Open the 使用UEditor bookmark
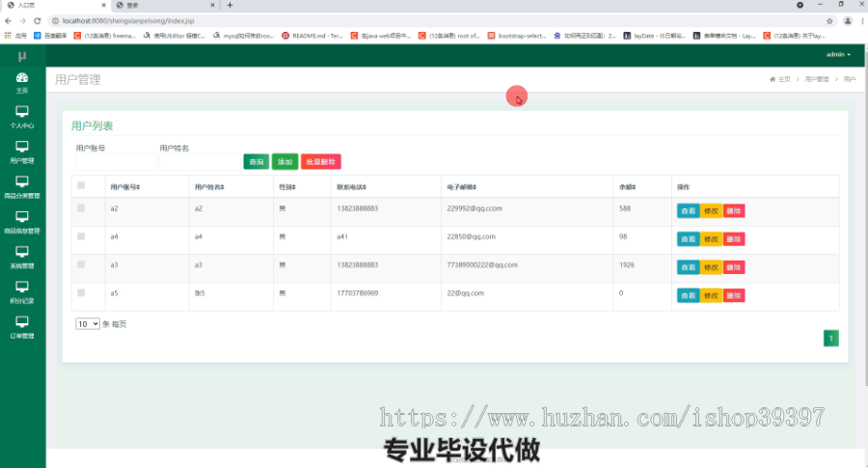Viewport: 868px width, 468px height. pos(175,36)
